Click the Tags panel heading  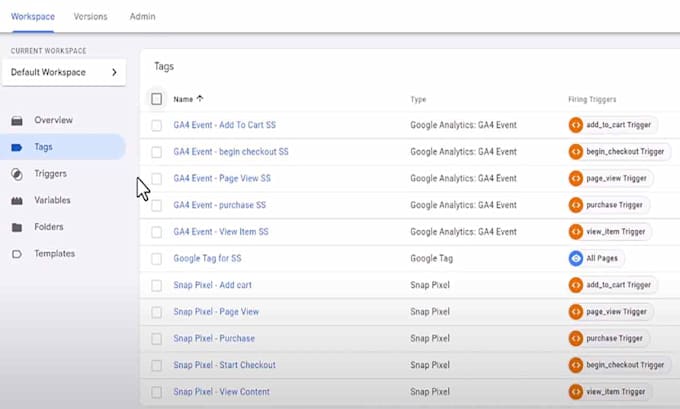pos(164,66)
